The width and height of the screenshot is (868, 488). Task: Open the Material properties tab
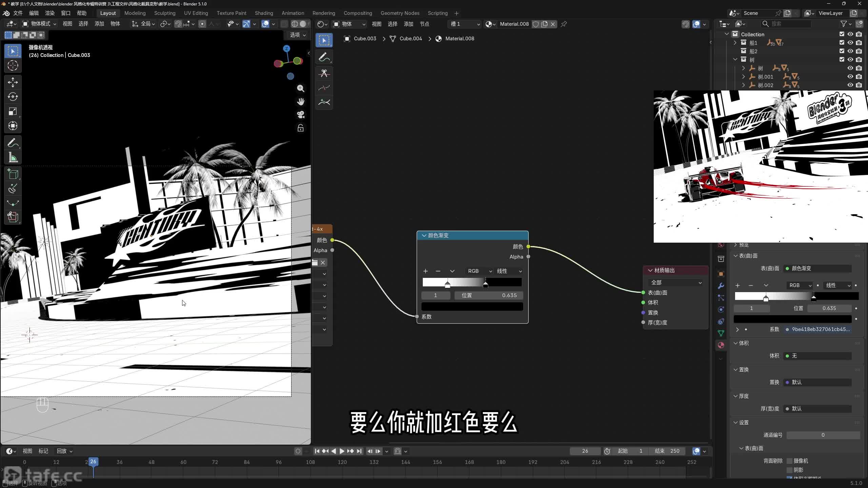click(x=721, y=345)
